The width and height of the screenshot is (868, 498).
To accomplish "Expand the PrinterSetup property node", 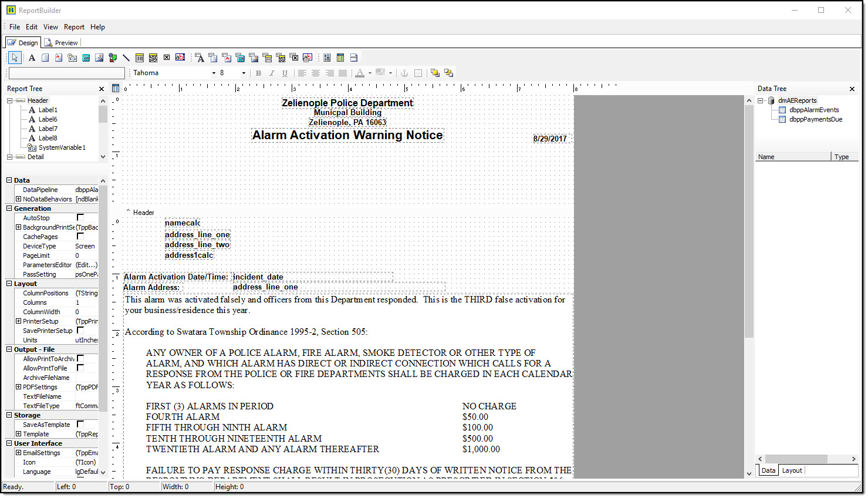I will click(18, 321).
